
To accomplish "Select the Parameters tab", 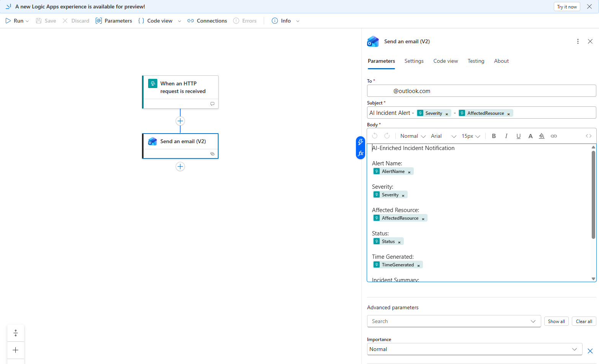I will tap(381, 61).
